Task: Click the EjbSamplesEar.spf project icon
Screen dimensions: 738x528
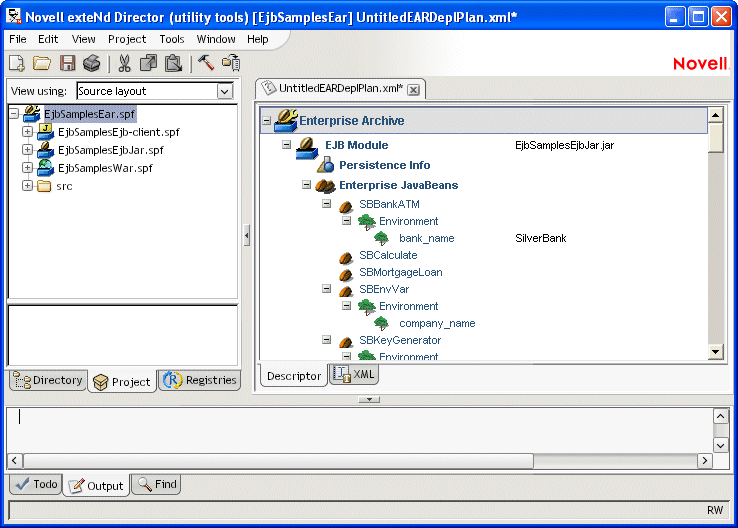Action: pyautogui.click(x=32, y=113)
